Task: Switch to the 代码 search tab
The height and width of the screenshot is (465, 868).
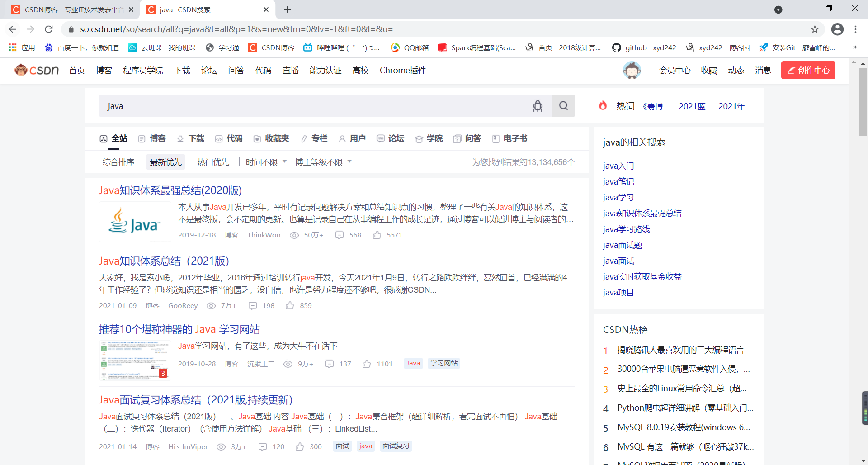Action: pyautogui.click(x=229, y=138)
